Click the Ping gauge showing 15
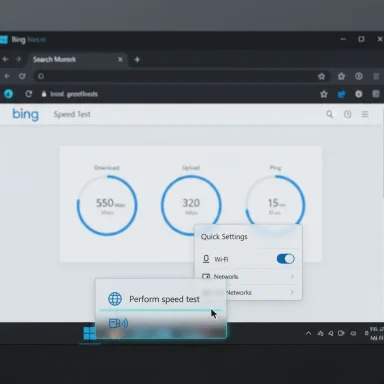Viewport: 384px width, 384px height. [275, 203]
